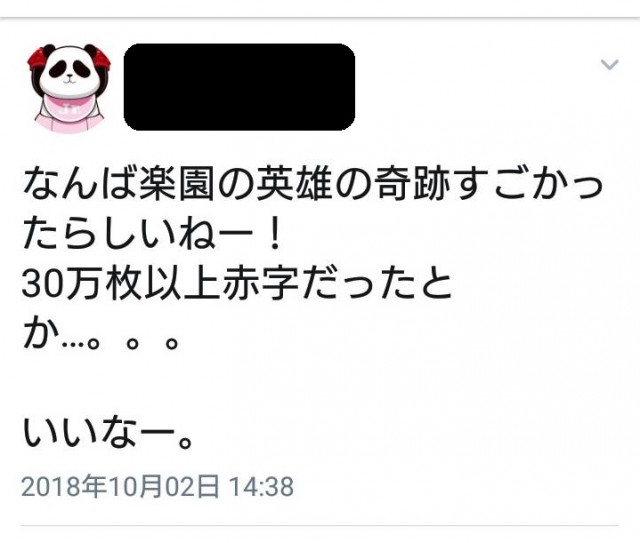640x543 pixels.
Task: Open the 2018年10月02日 14:38 timestamp
Action: pos(158,487)
